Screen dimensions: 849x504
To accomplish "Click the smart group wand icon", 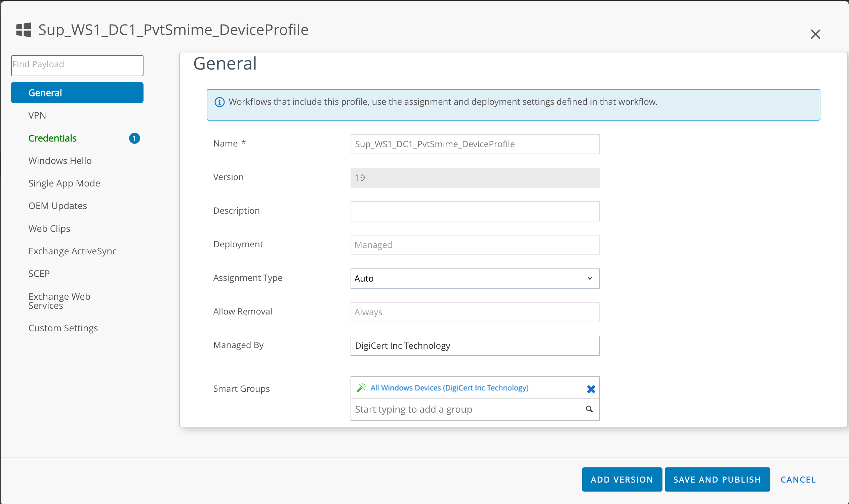I will 361,387.
